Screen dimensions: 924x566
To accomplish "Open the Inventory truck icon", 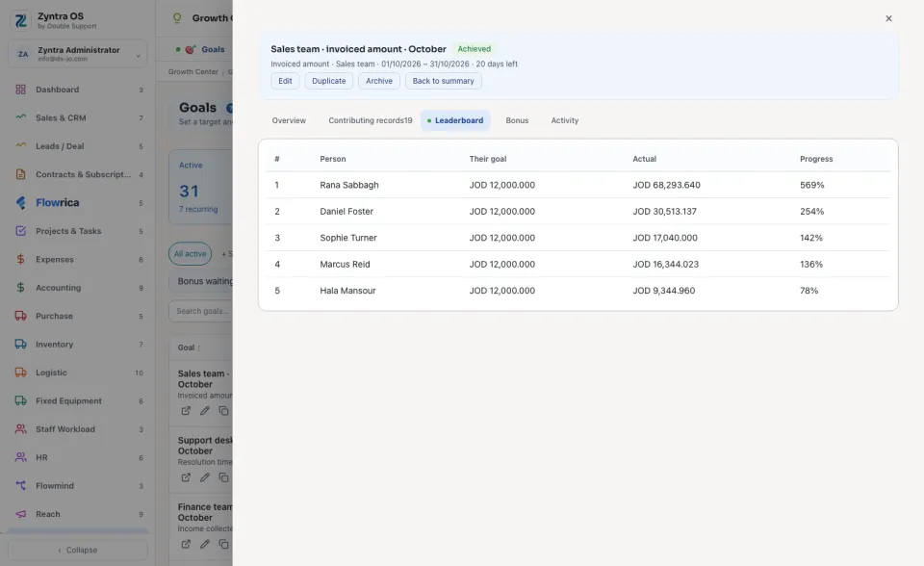I will [20, 344].
